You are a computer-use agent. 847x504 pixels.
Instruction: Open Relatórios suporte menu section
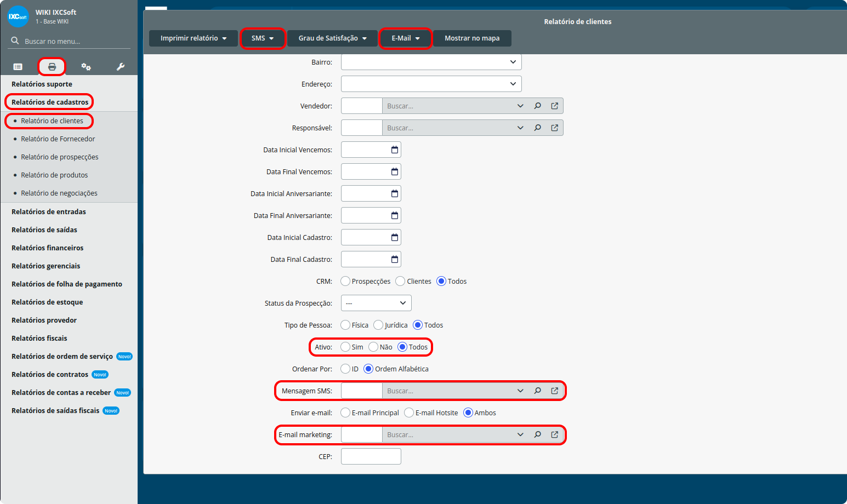pyautogui.click(x=42, y=84)
